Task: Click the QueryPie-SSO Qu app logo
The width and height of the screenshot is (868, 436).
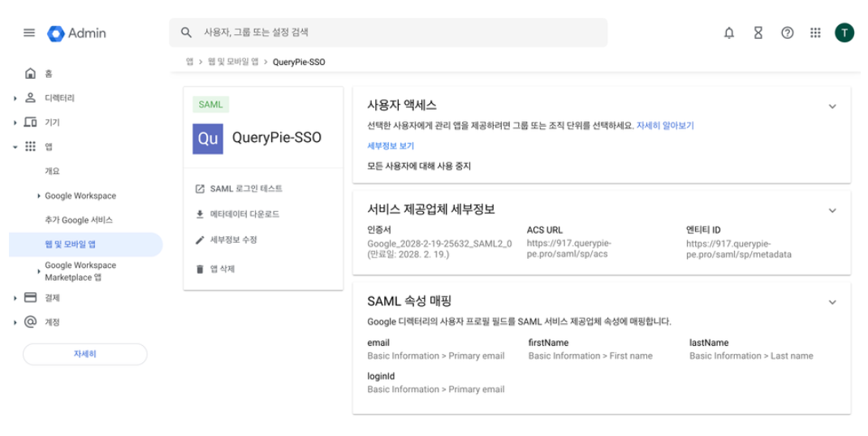Action: click(x=208, y=138)
